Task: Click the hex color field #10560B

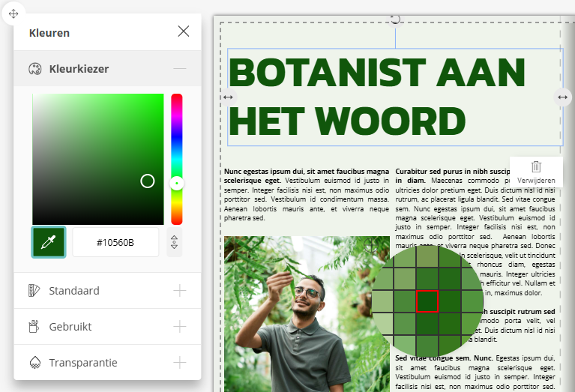Action: [115, 242]
